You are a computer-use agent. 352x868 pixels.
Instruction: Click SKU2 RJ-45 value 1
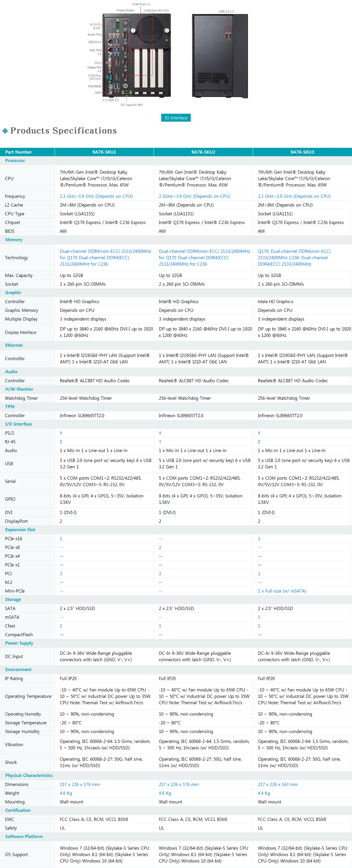pos(160,442)
